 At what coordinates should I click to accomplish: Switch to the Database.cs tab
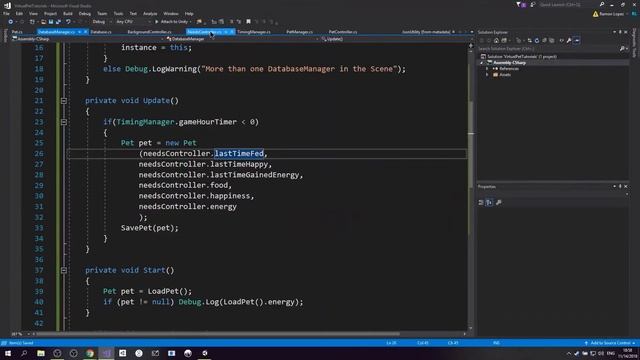(101, 32)
